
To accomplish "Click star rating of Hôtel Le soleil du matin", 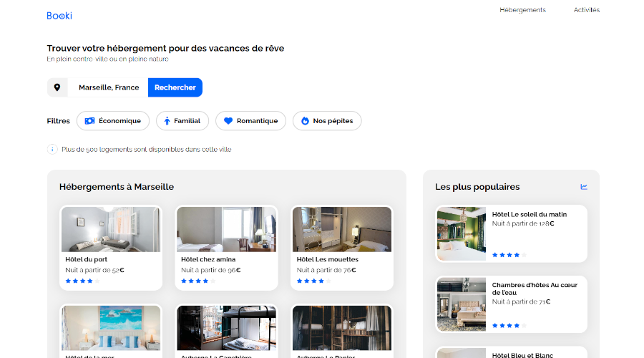I will (509, 255).
